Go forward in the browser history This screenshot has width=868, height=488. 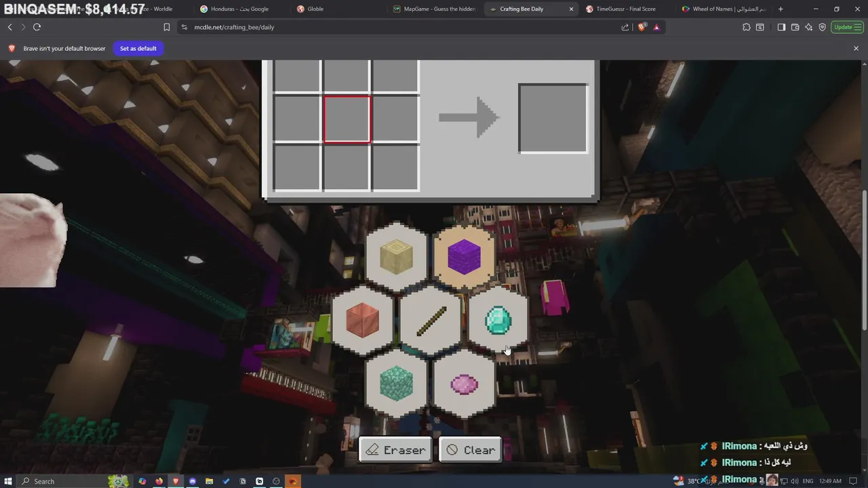coord(23,27)
